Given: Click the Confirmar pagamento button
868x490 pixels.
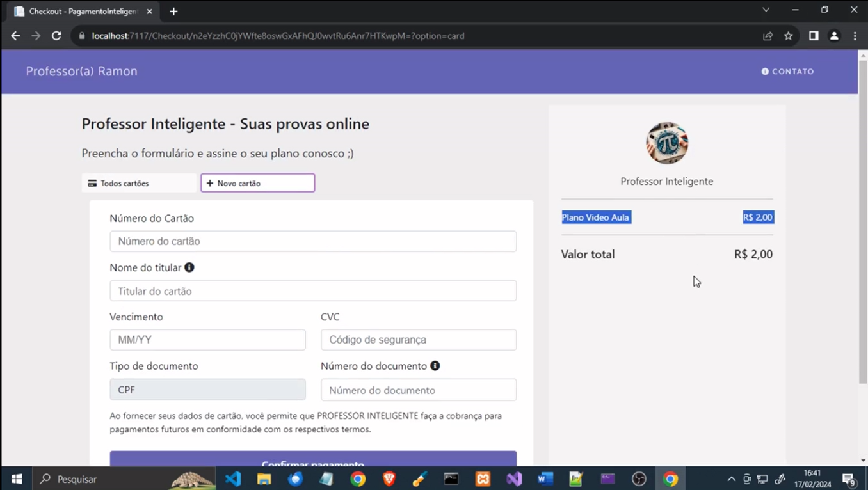Looking at the screenshot, I should tap(313, 459).
